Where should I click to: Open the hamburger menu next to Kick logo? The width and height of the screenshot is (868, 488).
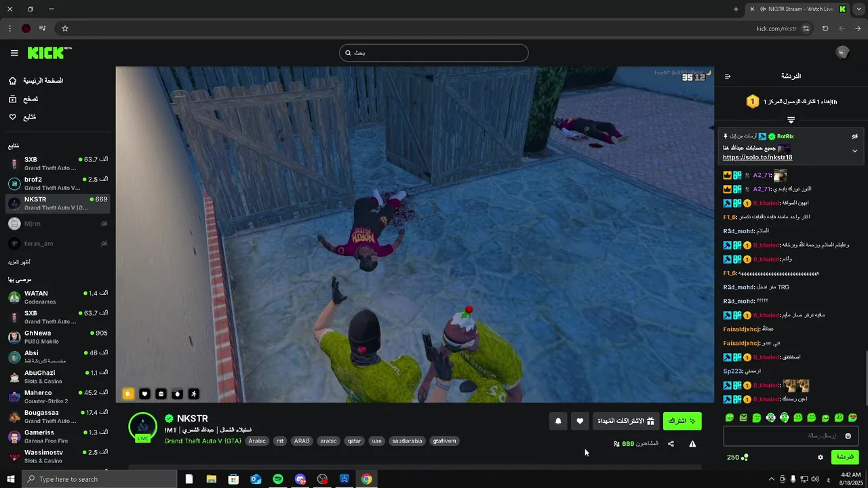pyautogui.click(x=14, y=53)
